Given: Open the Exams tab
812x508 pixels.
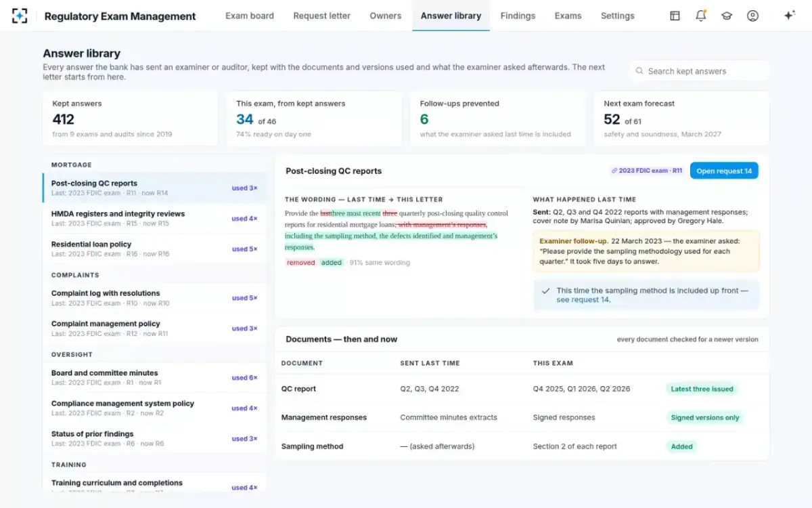Looking at the screenshot, I should point(568,16).
